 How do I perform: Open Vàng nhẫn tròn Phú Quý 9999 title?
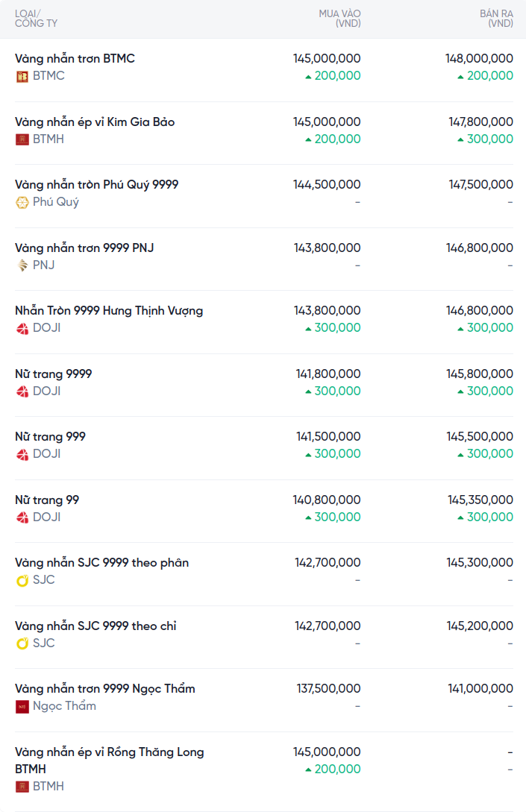click(96, 184)
